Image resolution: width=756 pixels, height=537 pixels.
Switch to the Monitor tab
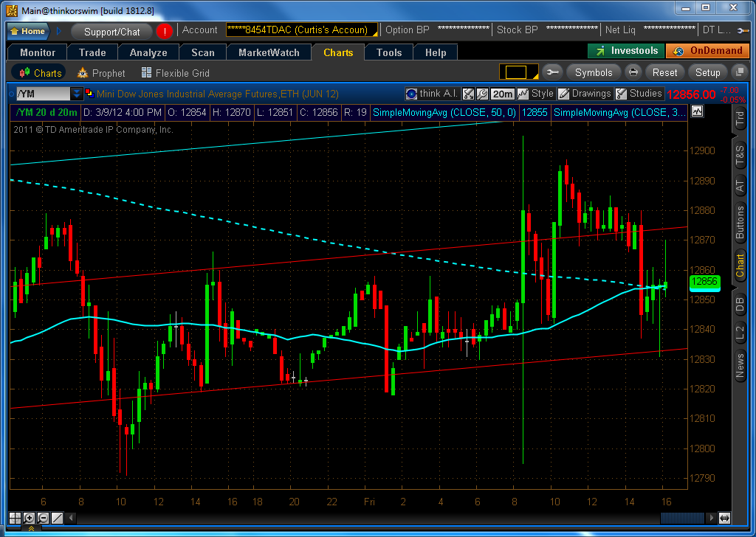(38, 52)
